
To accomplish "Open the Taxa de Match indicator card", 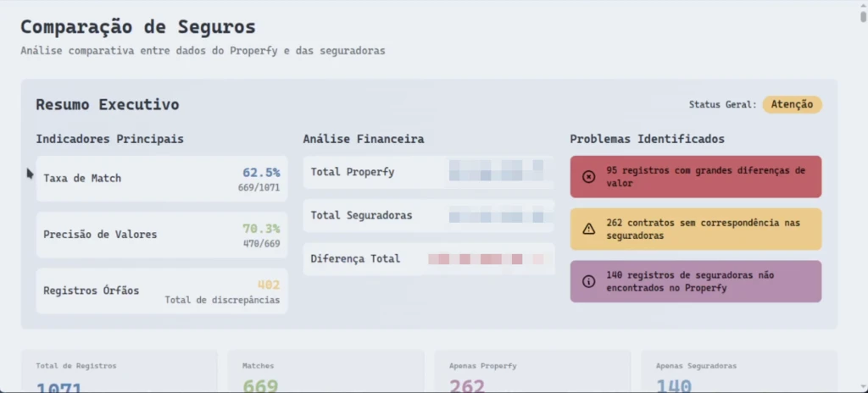I will tap(162, 178).
